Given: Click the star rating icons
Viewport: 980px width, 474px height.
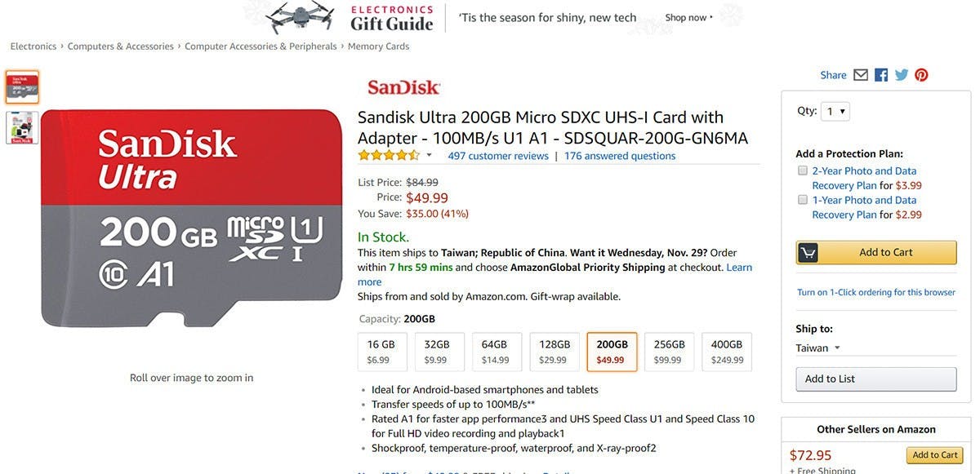Looking at the screenshot, I should click(389, 156).
